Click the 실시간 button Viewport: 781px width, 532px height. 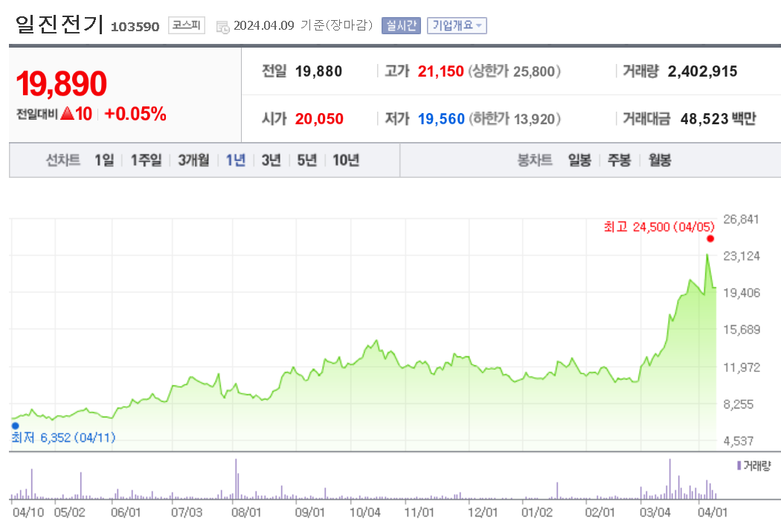pyautogui.click(x=401, y=25)
